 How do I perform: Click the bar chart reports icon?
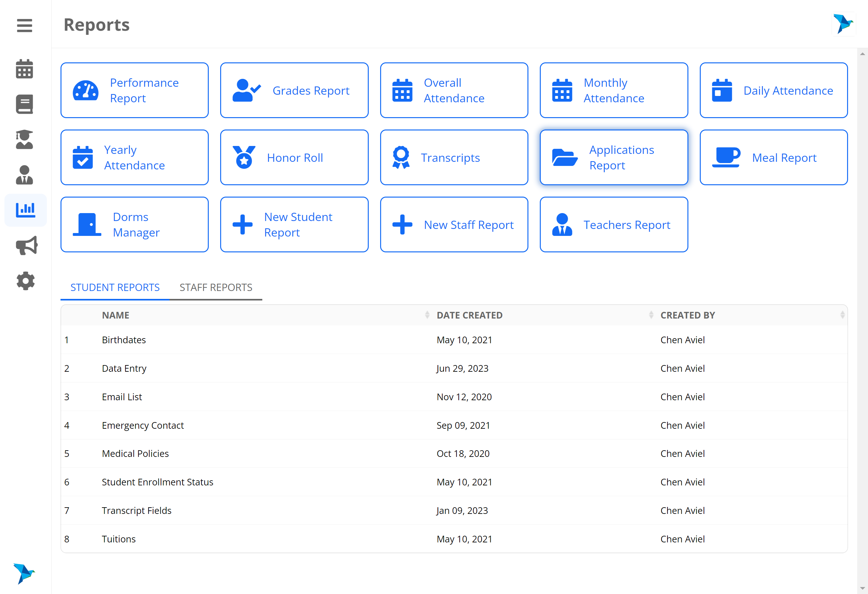[x=25, y=210]
